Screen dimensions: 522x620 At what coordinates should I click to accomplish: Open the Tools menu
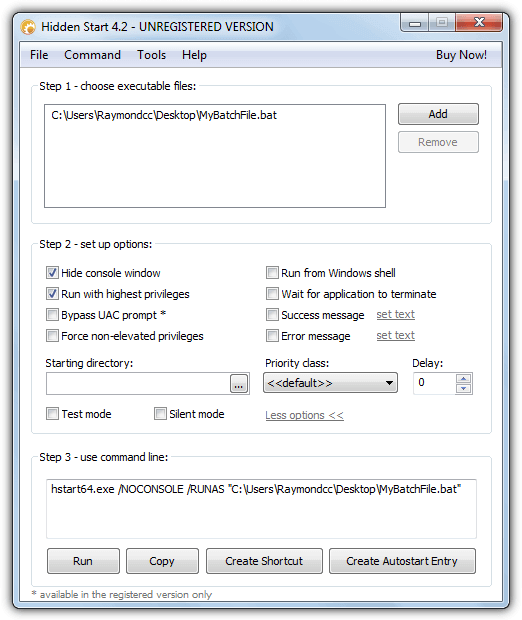(151, 55)
